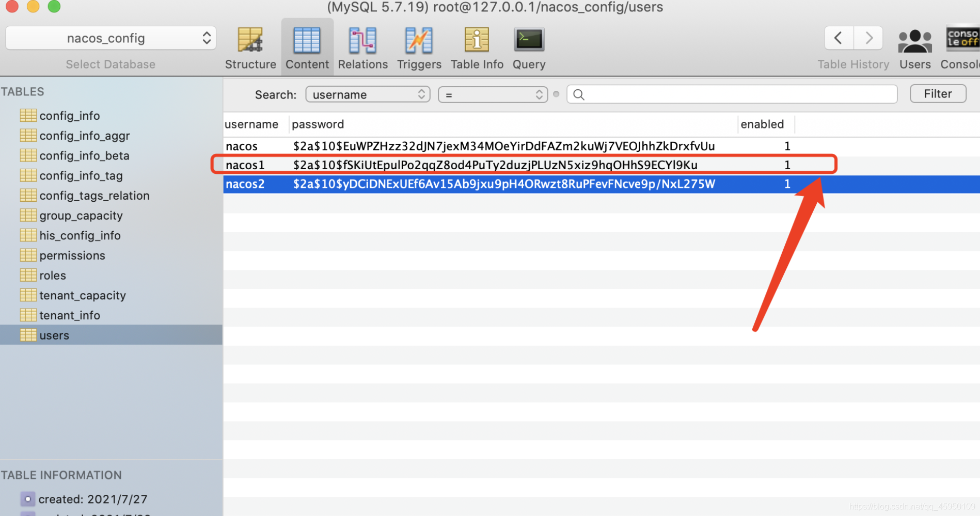The image size is (980, 516).
Task: Sort by the enabled column header
Action: [766, 124]
